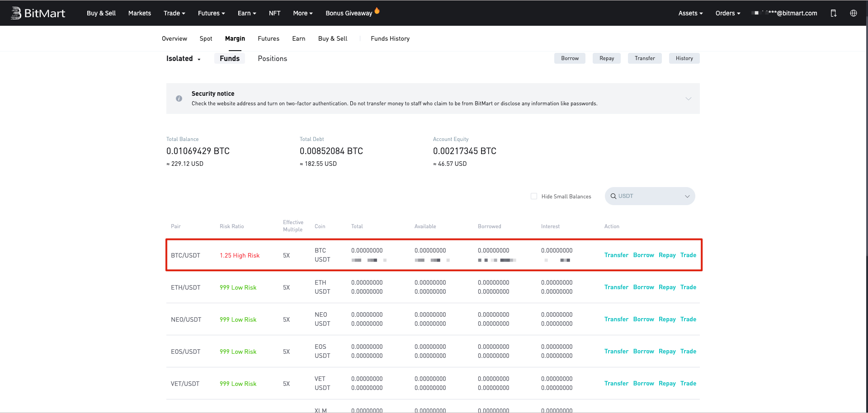Switch to the Futures assets tab
Screen dimensions: 868x413
[x=269, y=38]
